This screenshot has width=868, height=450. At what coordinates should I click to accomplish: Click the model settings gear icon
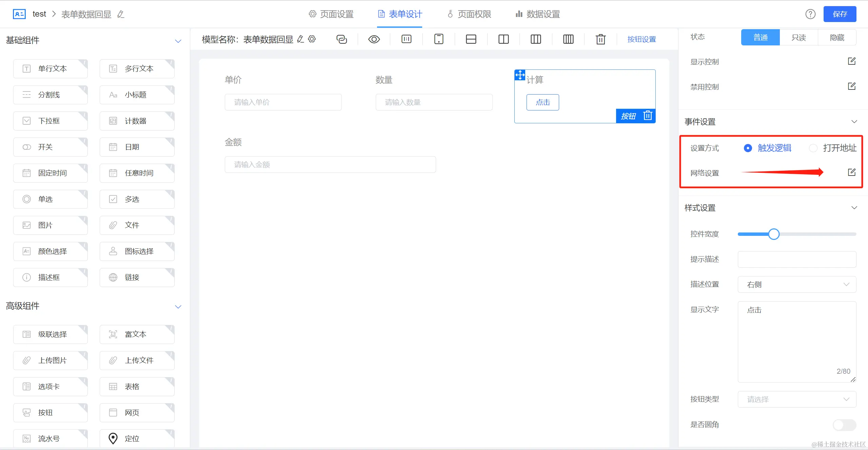coord(312,39)
